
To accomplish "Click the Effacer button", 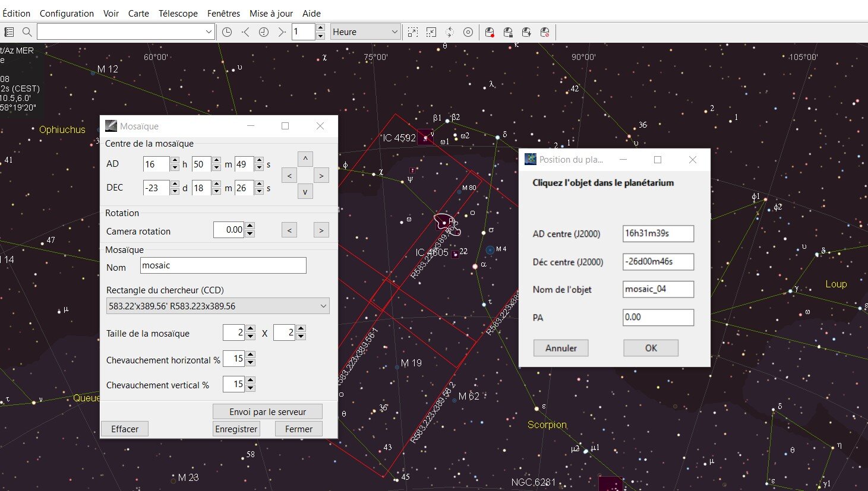I will point(125,429).
